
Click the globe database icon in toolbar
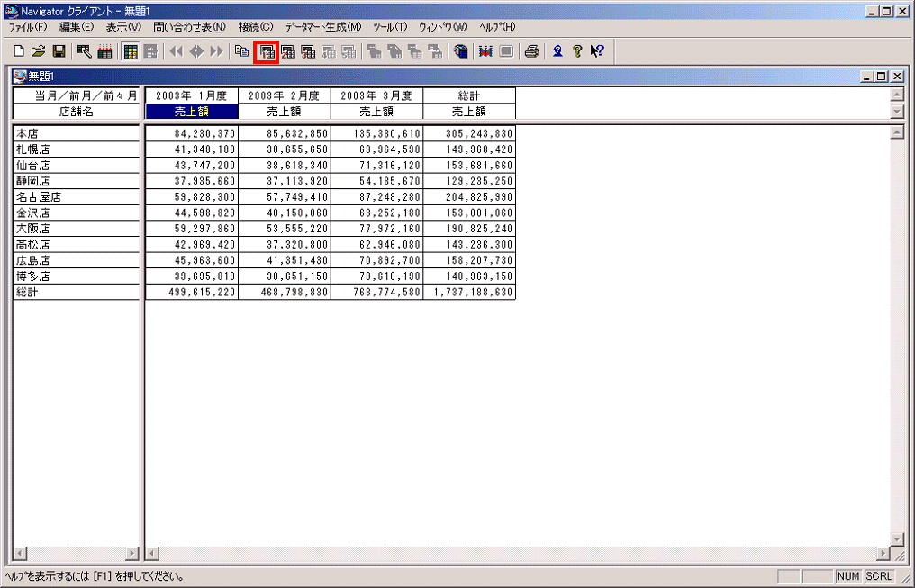461,51
